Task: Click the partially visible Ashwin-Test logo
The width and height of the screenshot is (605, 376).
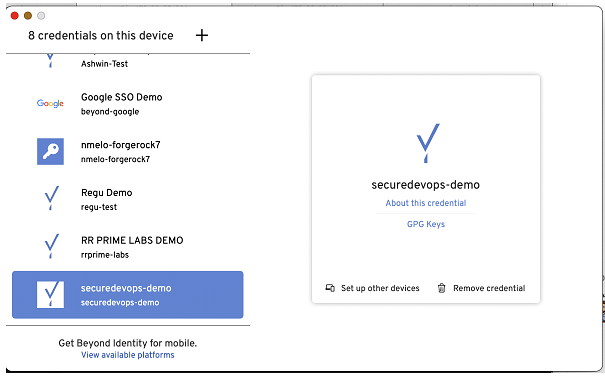Action: pyautogui.click(x=50, y=61)
